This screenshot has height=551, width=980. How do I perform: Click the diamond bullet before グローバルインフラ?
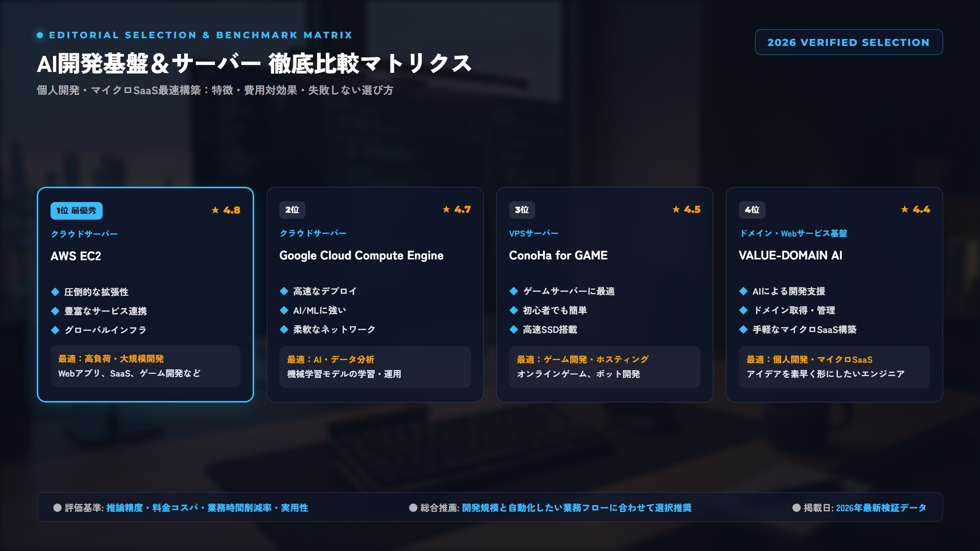(55, 330)
